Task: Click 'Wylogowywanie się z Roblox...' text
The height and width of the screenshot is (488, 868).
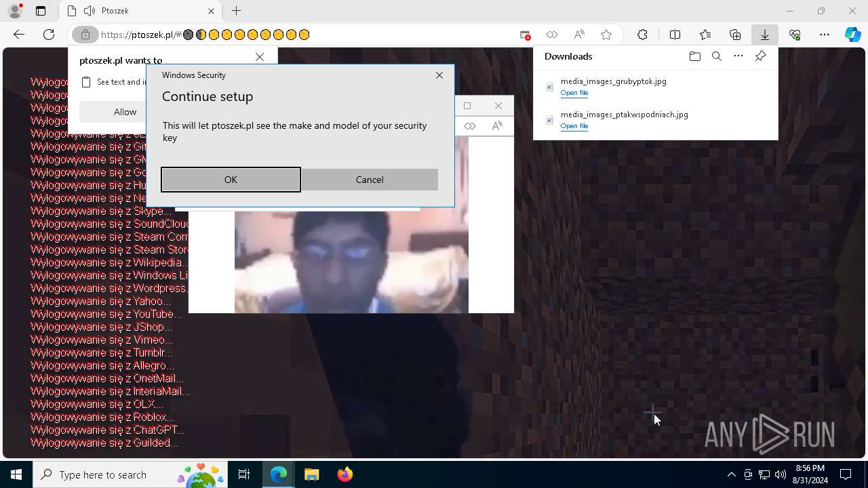Action: tap(102, 417)
